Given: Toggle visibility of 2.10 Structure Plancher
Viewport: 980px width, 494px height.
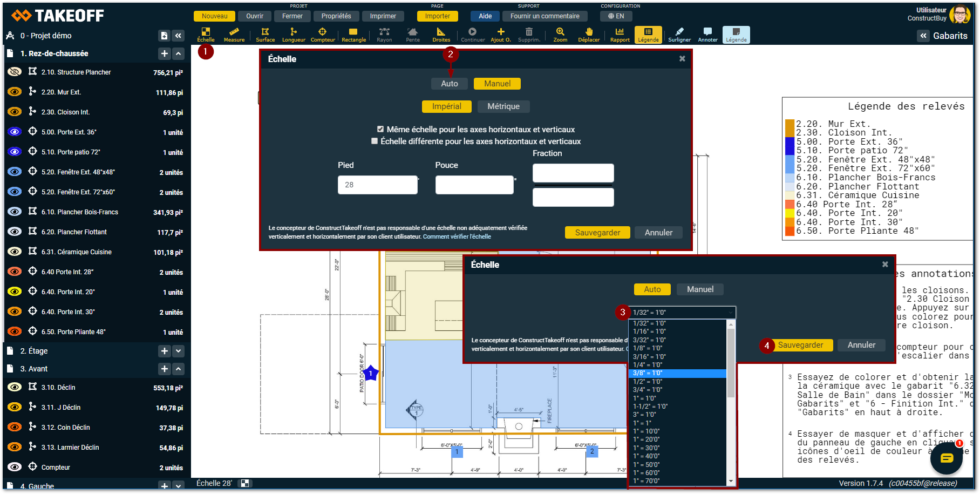Looking at the screenshot, I should point(15,72).
